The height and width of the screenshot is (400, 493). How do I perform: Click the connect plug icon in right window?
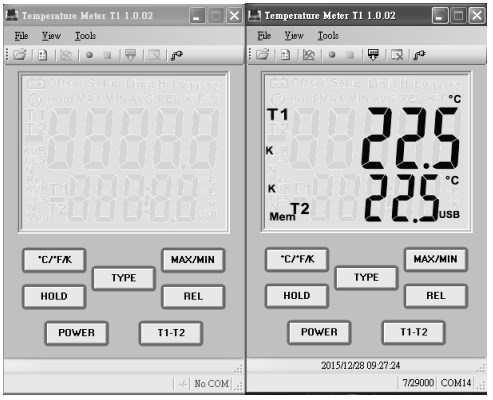coord(420,55)
